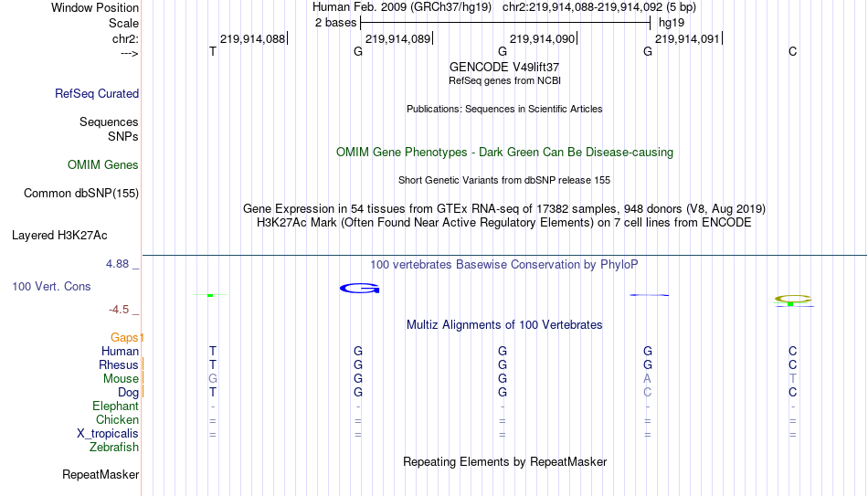Select the RepeatMasker track label
Screen dimensions: 868x496
click(x=101, y=474)
